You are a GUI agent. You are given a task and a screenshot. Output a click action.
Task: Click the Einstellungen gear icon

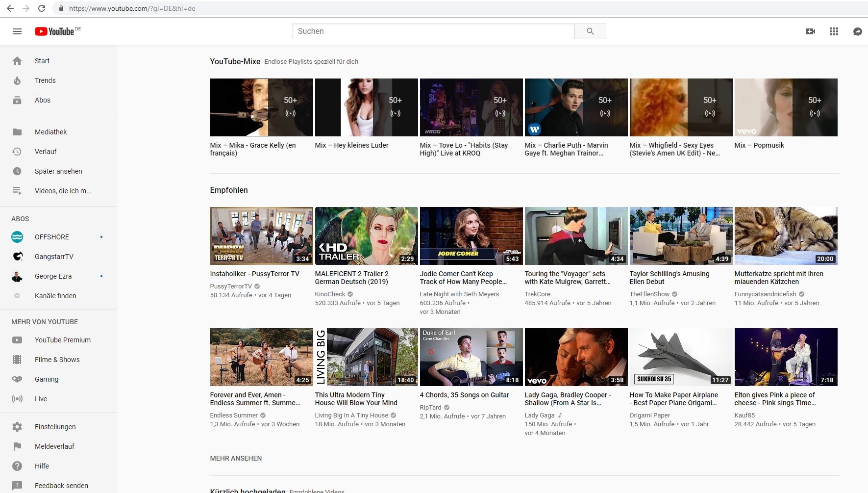[17, 427]
